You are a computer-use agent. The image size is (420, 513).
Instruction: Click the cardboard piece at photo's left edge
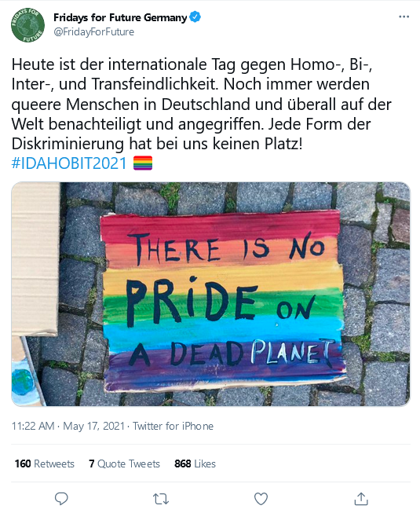(x=35, y=259)
